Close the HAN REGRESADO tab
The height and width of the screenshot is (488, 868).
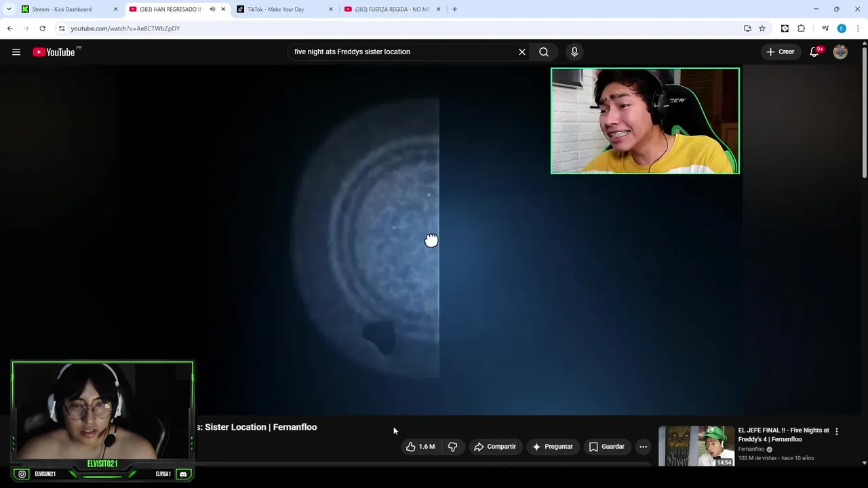223,9
